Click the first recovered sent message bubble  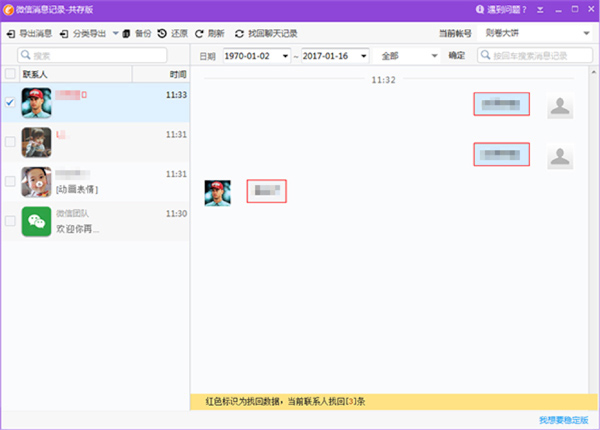[502, 104]
